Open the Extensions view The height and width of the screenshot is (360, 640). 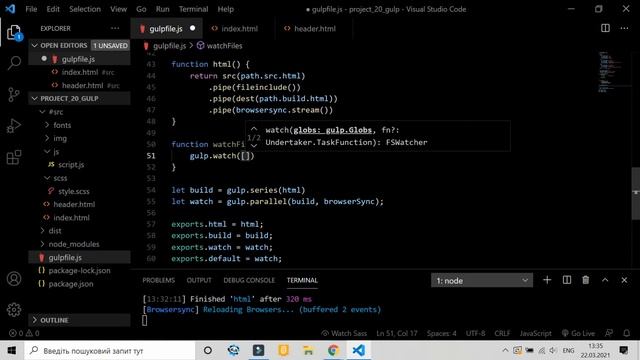[14, 157]
